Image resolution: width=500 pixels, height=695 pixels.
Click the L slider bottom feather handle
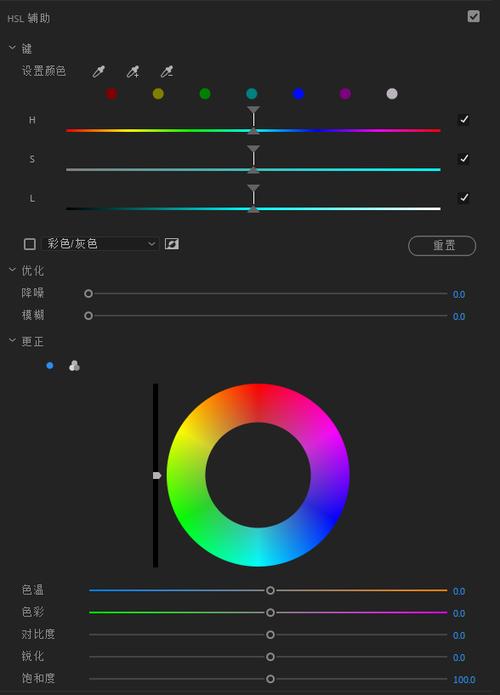253,209
